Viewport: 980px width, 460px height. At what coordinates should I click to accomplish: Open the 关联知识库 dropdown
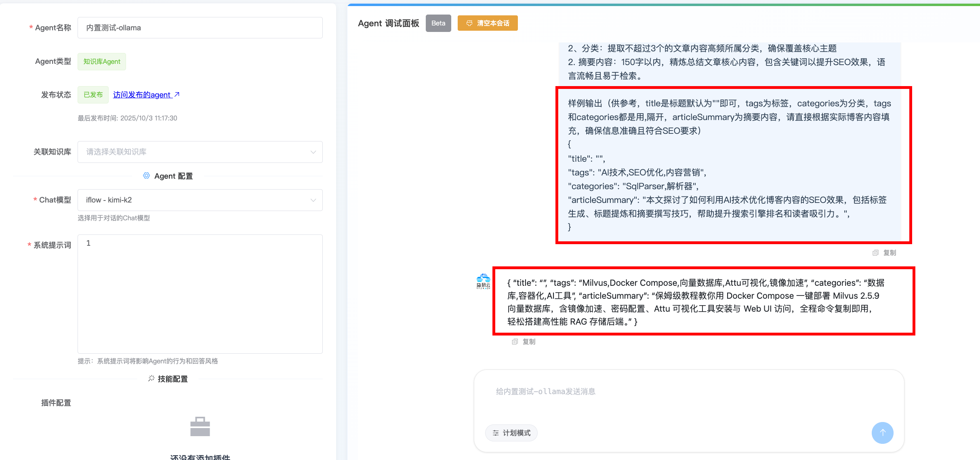point(200,152)
